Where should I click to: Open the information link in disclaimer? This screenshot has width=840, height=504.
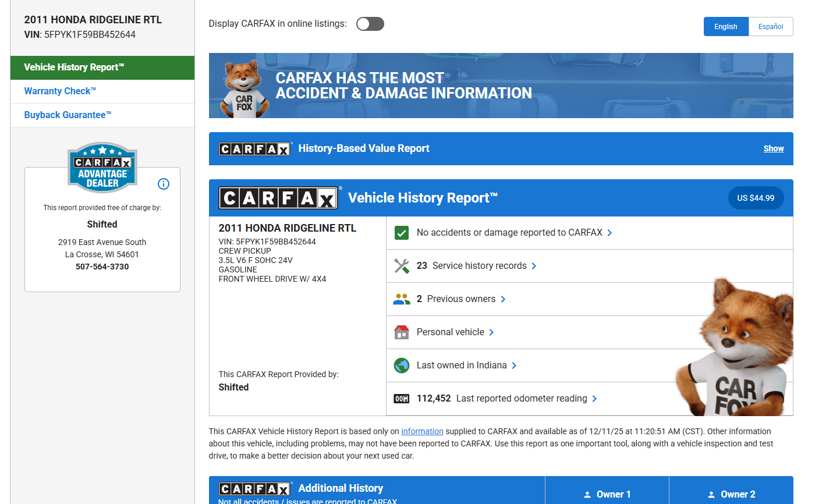(422, 431)
